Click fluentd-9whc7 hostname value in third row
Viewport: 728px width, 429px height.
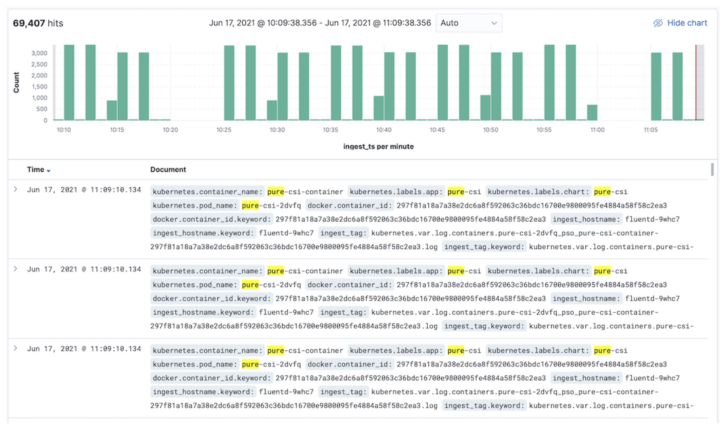point(652,378)
